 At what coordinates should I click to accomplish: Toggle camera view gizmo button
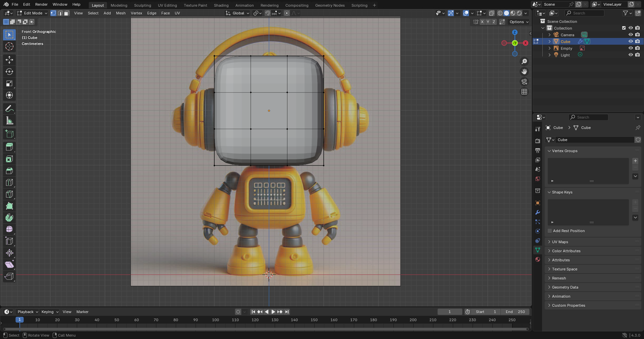pyautogui.click(x=524, y=82)
